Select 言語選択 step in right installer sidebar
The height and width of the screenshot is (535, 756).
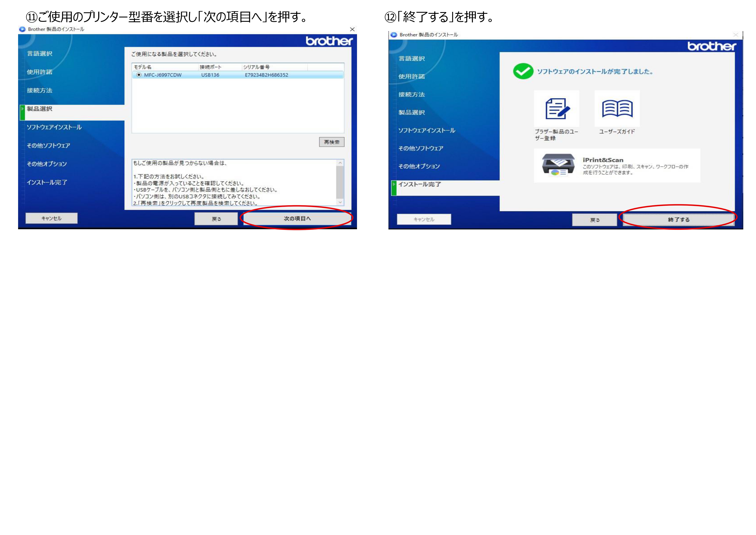[x=412, y=58]
